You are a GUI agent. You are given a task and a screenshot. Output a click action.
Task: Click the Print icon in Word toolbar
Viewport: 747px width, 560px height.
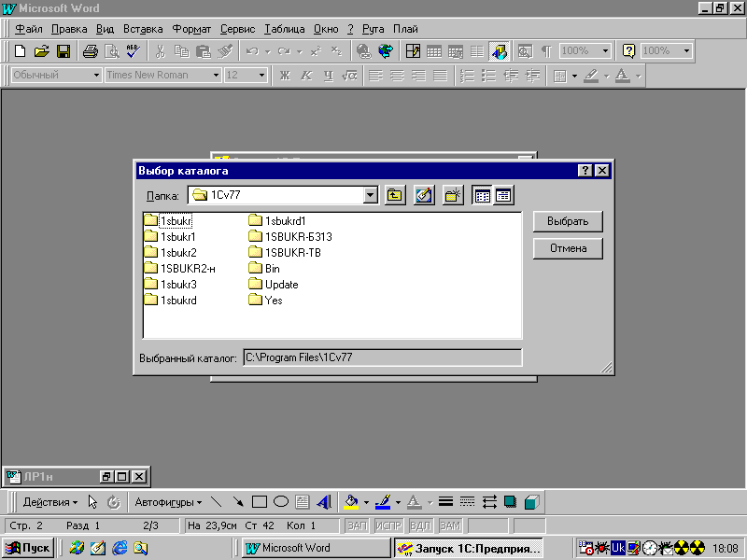click(90, 51)
